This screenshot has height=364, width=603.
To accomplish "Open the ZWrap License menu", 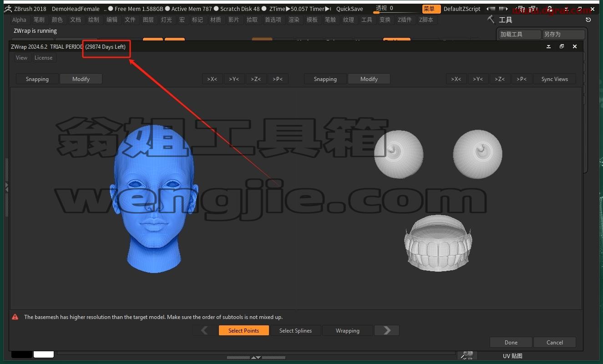I will click(x=44, y=58).
